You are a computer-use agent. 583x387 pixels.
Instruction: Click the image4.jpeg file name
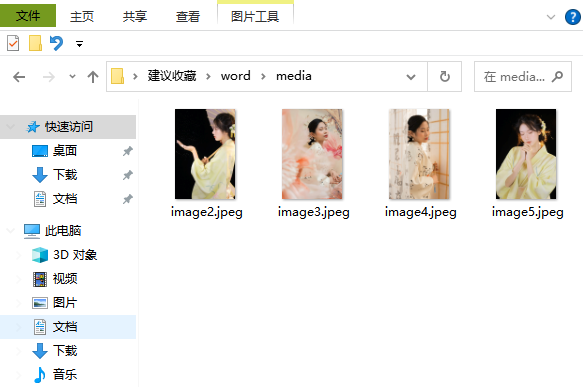pos(421,212)
